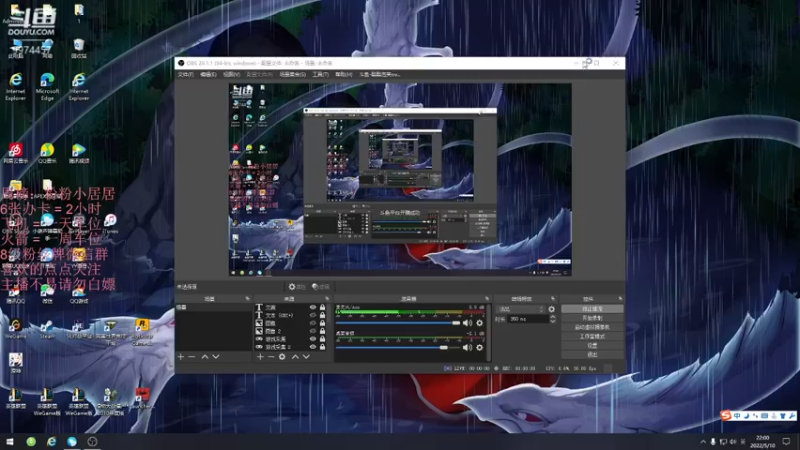
Task: Hide the 图像 2 source with its eye icon
Action: coord(313,331)
